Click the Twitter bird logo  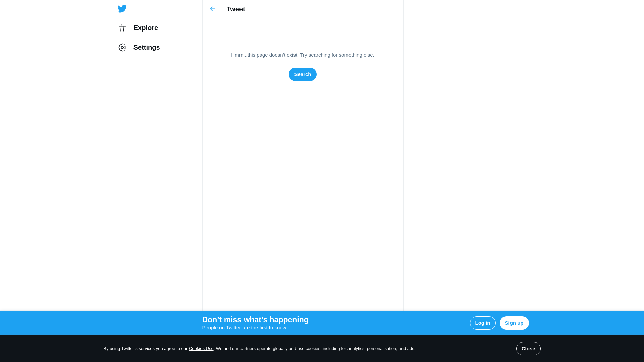122,9
